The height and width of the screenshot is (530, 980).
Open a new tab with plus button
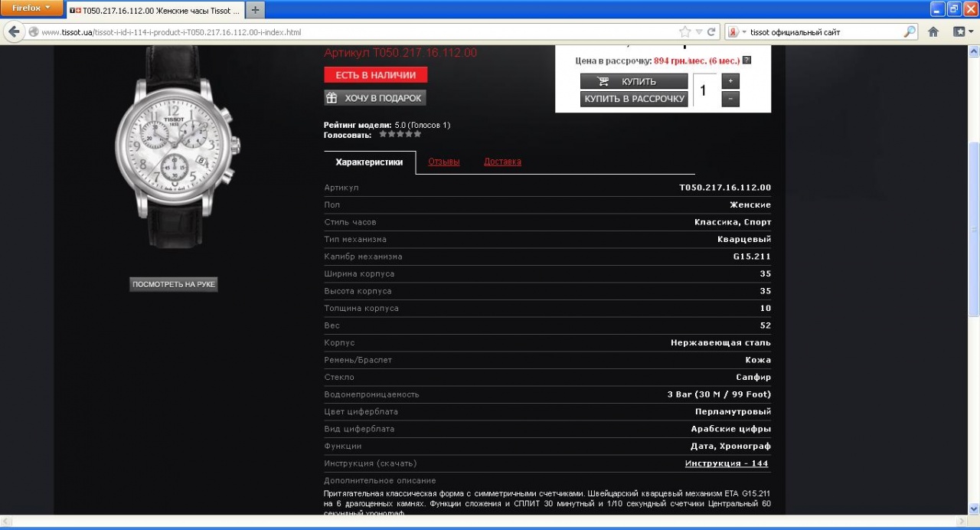coord(255,10)
